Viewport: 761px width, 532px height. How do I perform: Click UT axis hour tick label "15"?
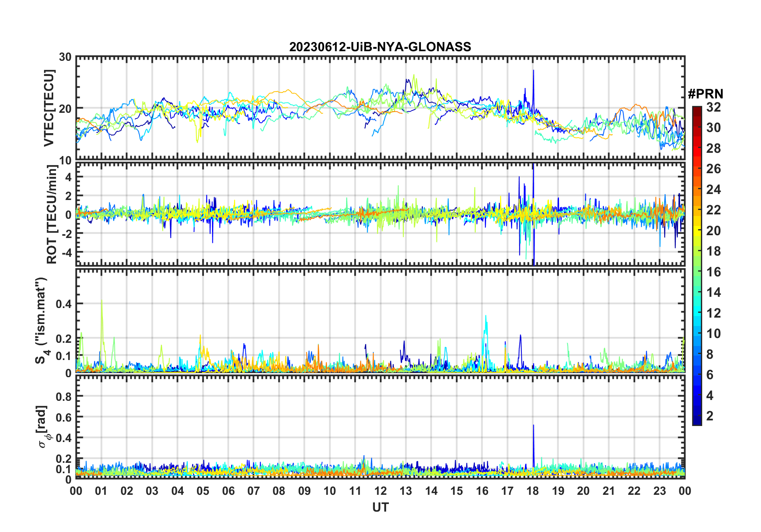[x=457, y=491]
